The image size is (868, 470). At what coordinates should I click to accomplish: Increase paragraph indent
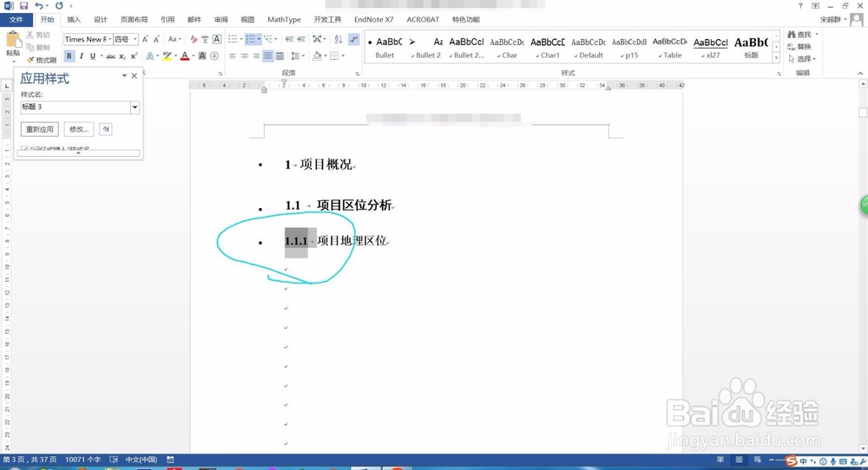(x=301, y=39)
